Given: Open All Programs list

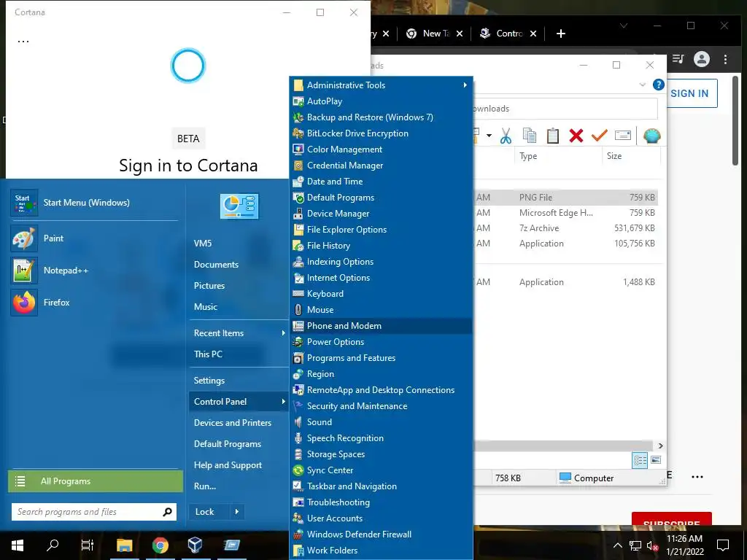Looking at the screenshot, I should tap(96, 481).
